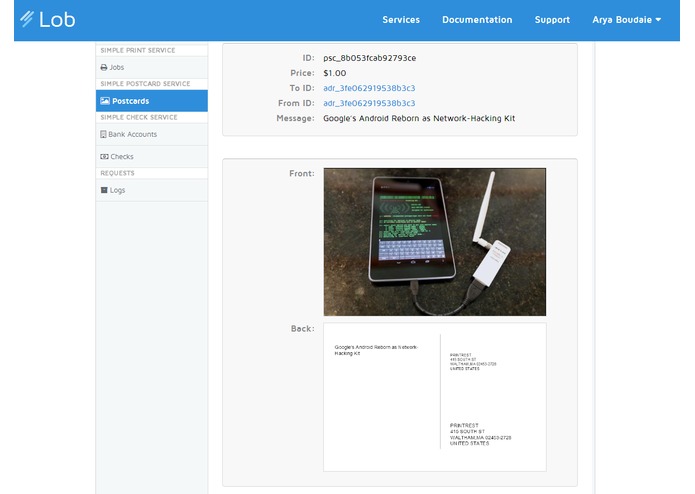Select the message text about Android
This screenshot has width=695, height=494.
(x=419, y=118)
